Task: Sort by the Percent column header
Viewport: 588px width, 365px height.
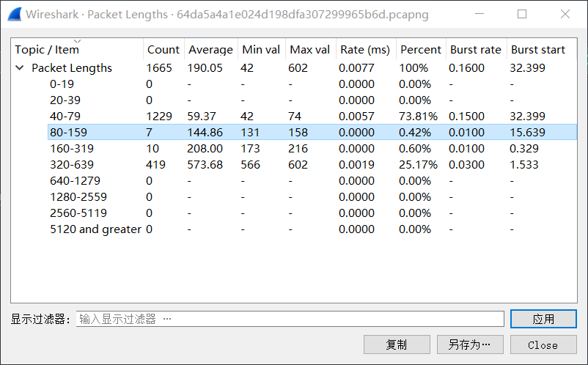Action: click(x=421, y=49)
